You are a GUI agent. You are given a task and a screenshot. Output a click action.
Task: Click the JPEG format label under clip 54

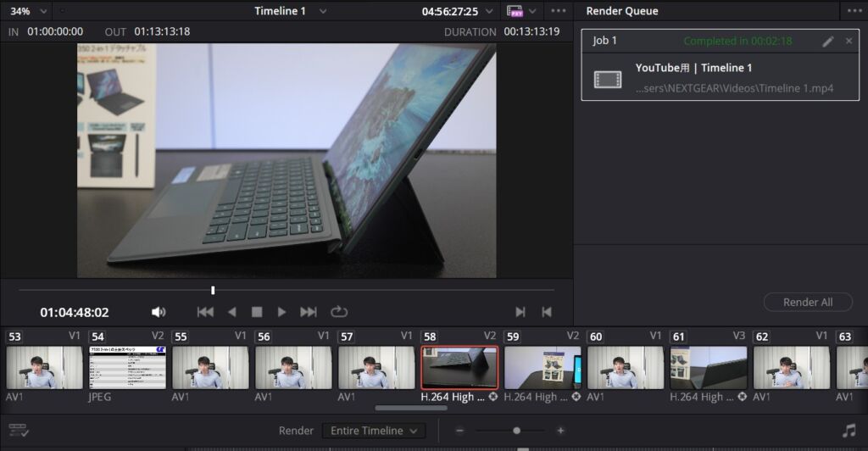pos(100,397)
